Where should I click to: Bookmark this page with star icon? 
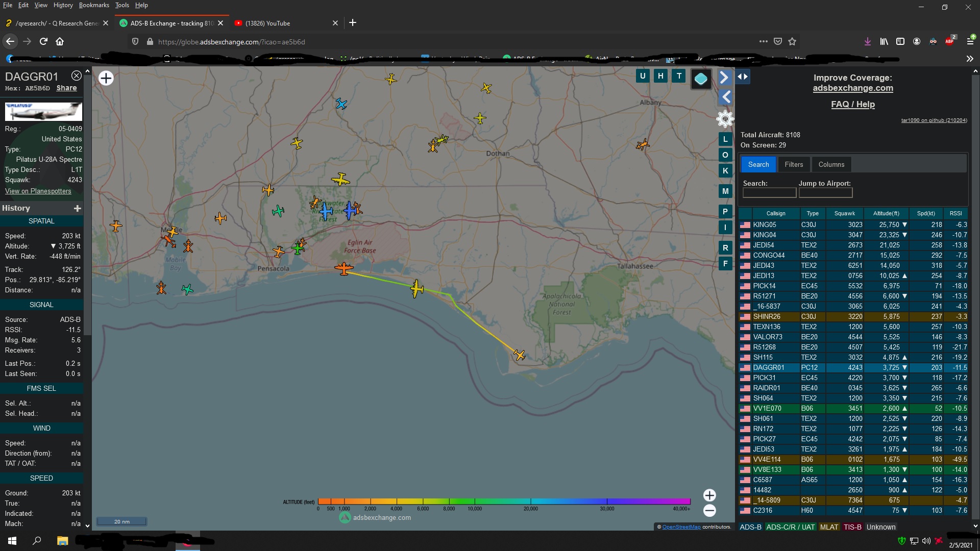click(792, 41)
